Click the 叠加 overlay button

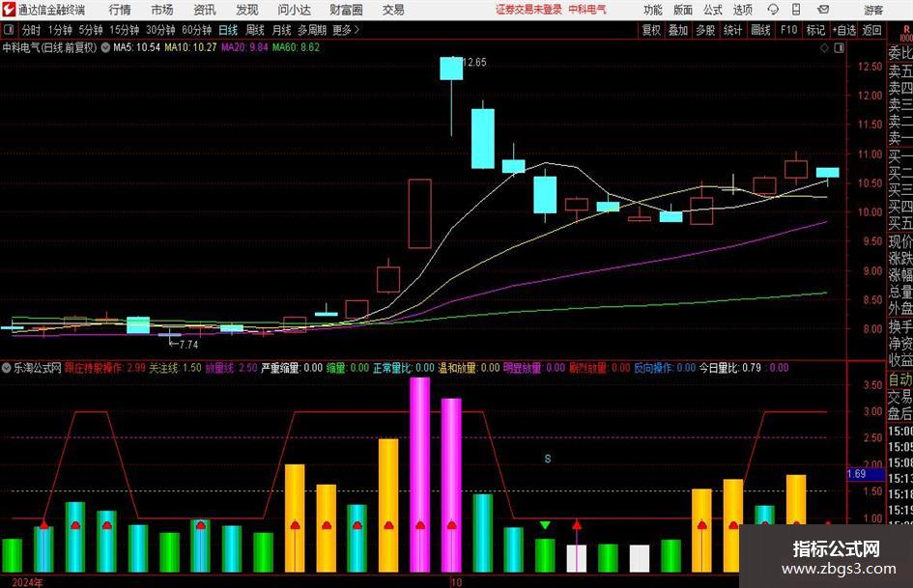[678, 30]
